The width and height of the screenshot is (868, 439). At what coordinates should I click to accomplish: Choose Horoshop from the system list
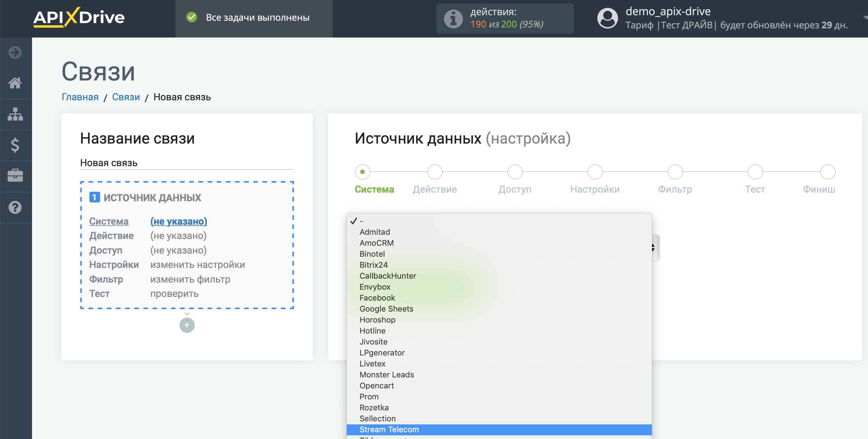pyautogui.click(x=499, y=320)
